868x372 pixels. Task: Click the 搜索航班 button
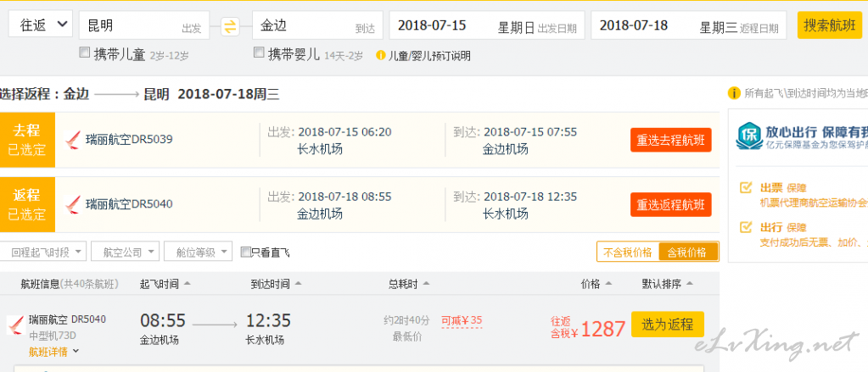click(830, 25)
